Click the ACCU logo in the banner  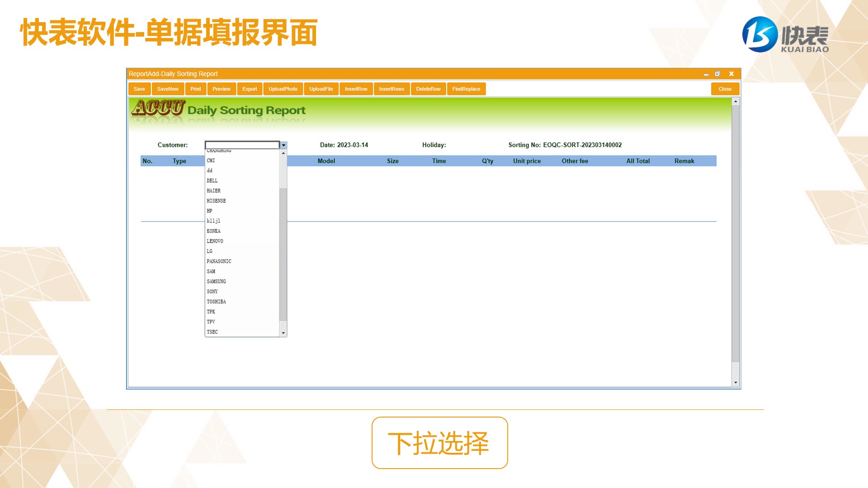tap(158, 108)
